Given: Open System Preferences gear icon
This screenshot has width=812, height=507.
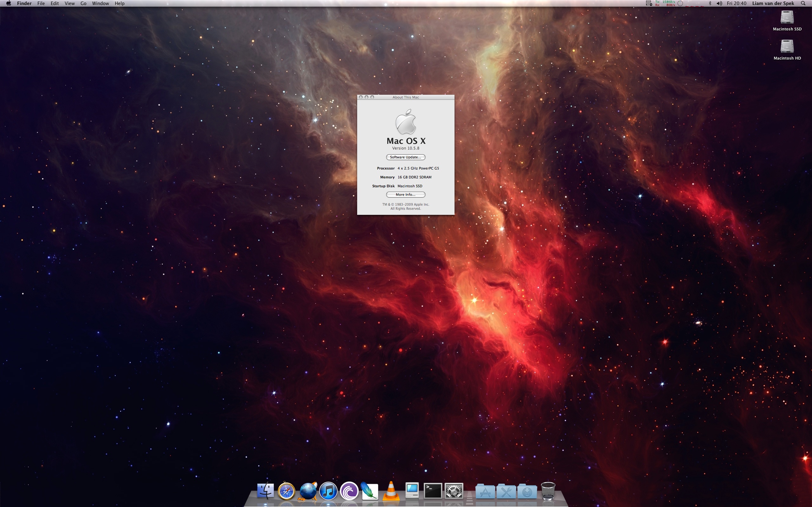Looking at the screenshot, I should tap(454, 491).
